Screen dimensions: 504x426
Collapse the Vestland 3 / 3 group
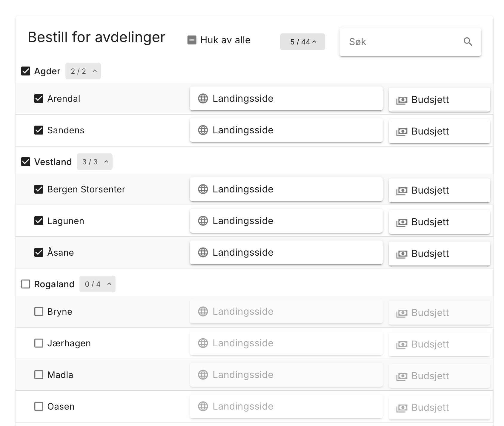tap(94, 162)
